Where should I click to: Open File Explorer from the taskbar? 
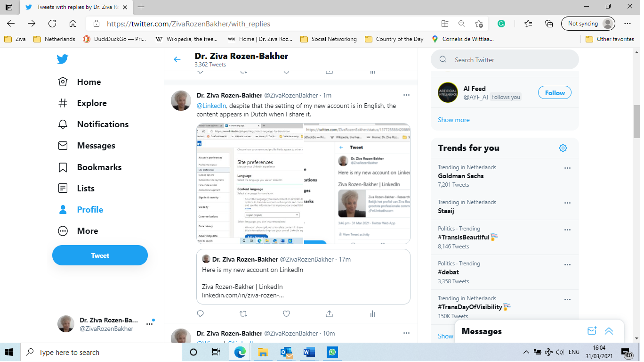tap(263, 352)
